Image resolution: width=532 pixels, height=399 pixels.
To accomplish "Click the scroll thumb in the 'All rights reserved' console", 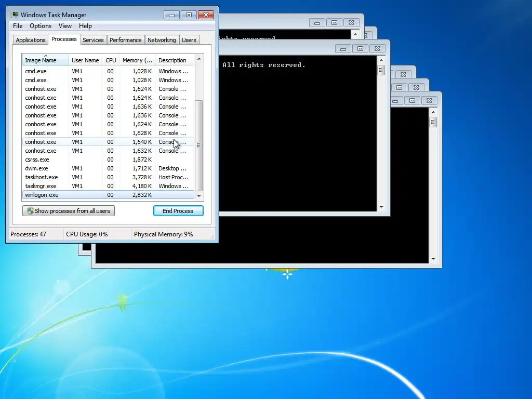I will [381, 70].
